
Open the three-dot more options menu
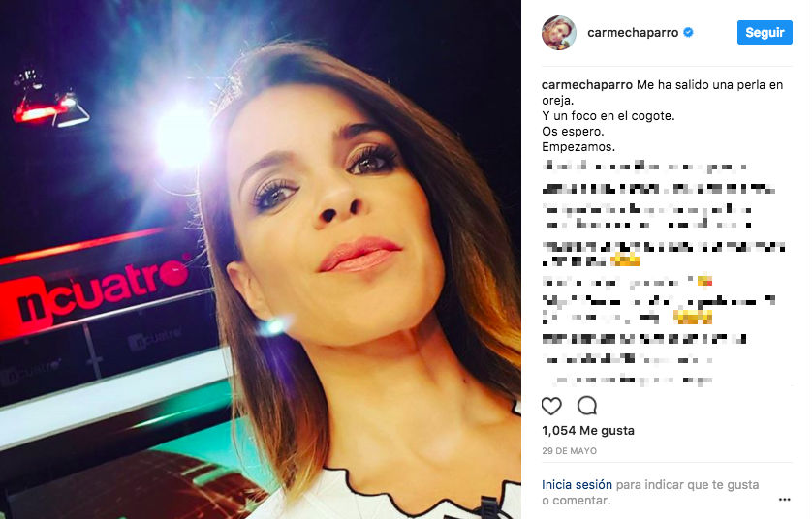[784, 500]
